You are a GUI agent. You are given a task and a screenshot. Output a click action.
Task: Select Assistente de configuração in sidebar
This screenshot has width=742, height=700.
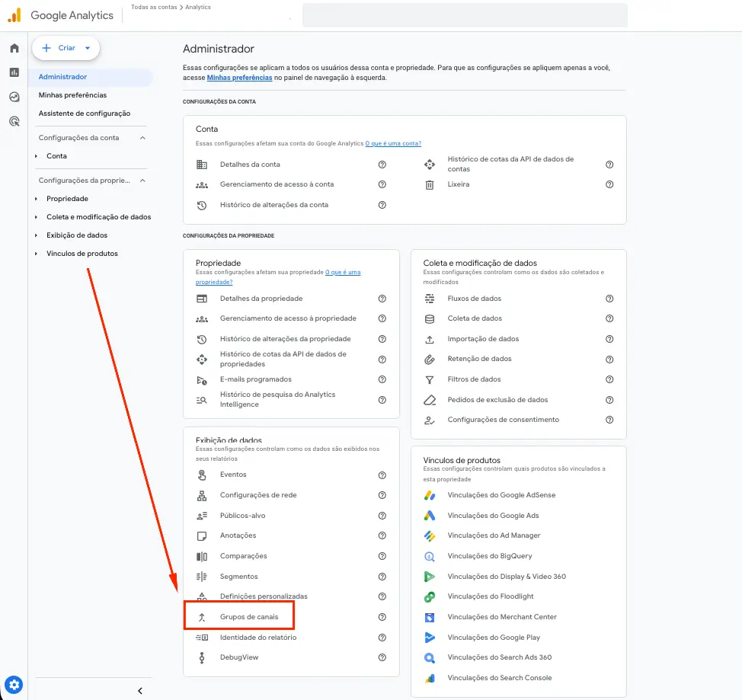[85, 113]
